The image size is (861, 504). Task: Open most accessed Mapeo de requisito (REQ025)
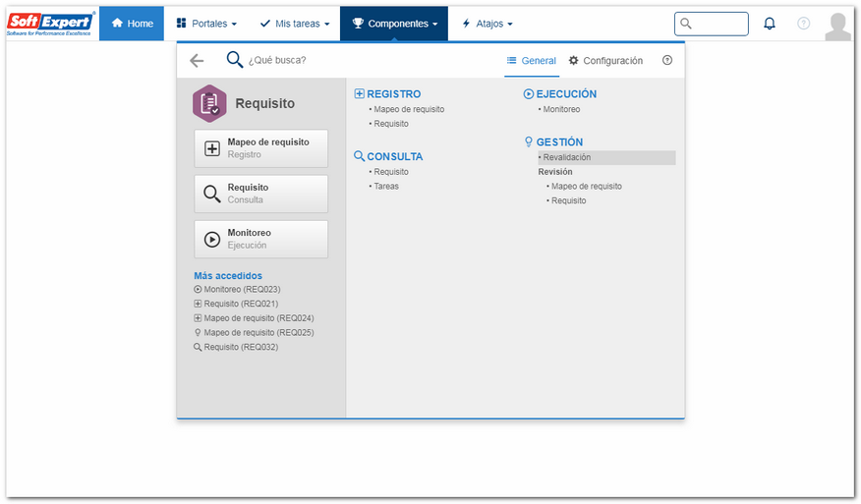(254, 333)
